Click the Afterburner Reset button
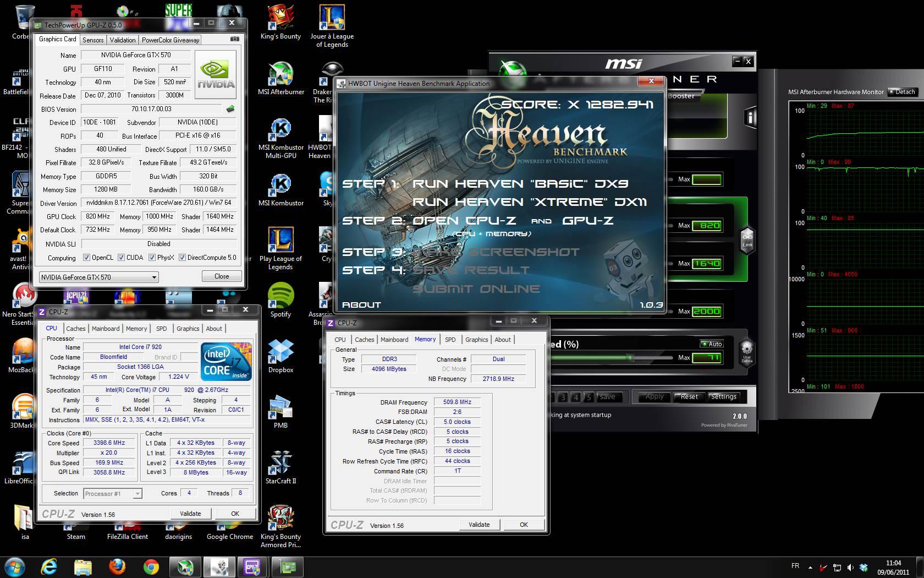The width and height of the screenshot is (924, 578). (689, 396)
